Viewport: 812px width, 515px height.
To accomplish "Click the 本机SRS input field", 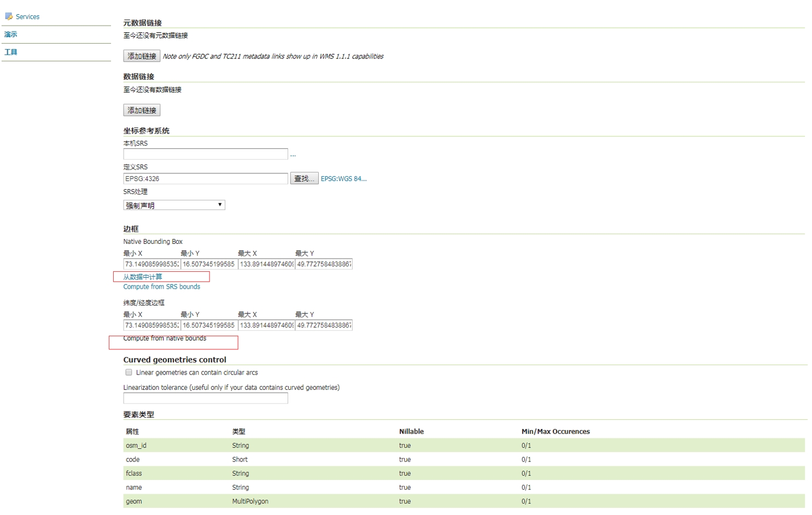I will pyautogui.click(x=205, y=154).
